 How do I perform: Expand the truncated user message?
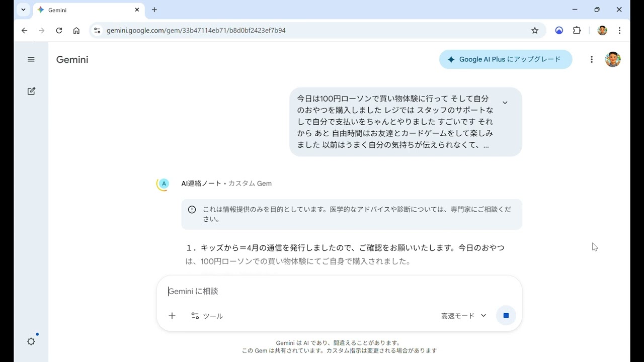[x=505, y=103]
